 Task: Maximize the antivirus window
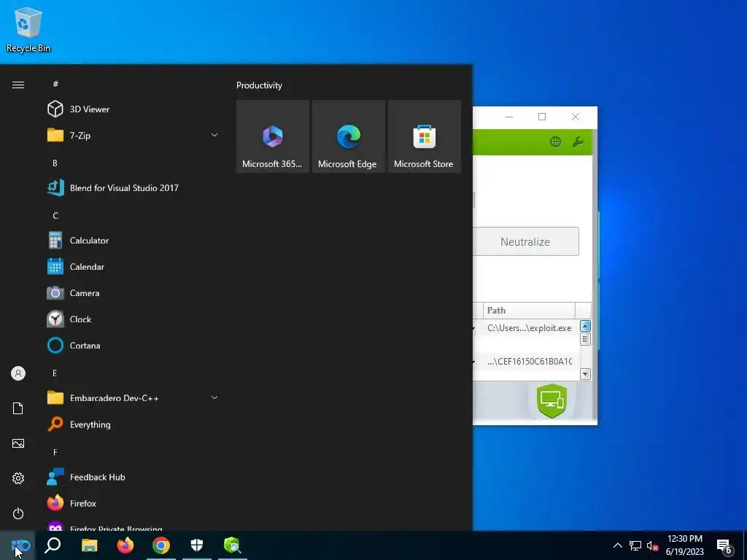click(542, 117)
